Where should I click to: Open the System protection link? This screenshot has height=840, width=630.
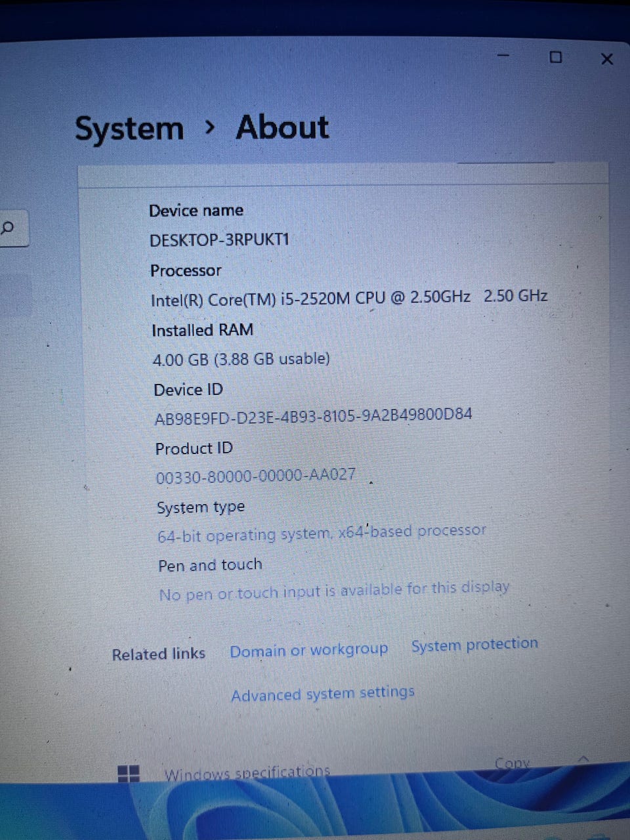[x=474, y=644]
